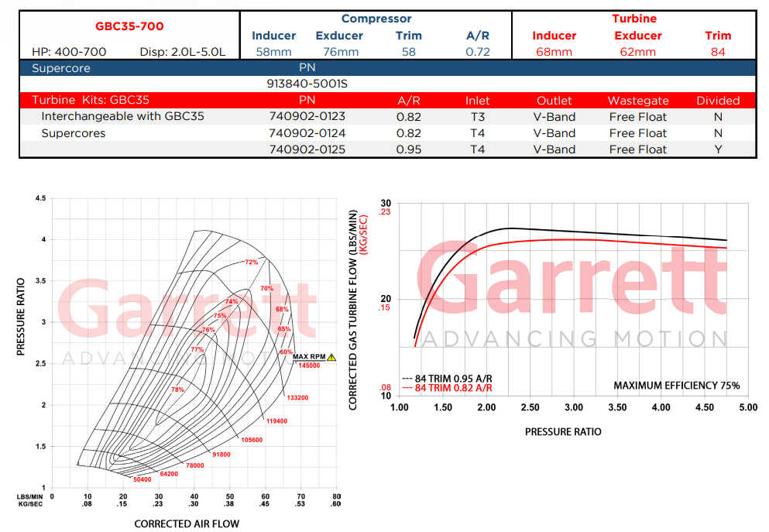
Task: Click the 84 TRIM 0.82 A/R legend entry
Action: tap(448, 388)
